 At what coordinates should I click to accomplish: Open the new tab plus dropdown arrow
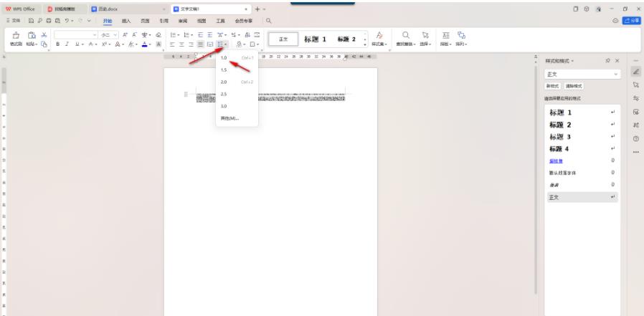[264, 9]
